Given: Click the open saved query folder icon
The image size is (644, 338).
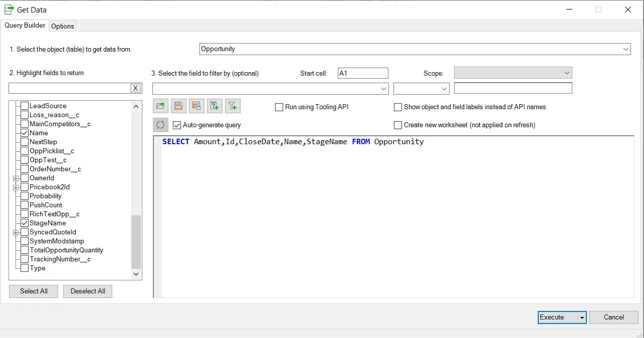Looking at the screenshot, I should 160,106.
